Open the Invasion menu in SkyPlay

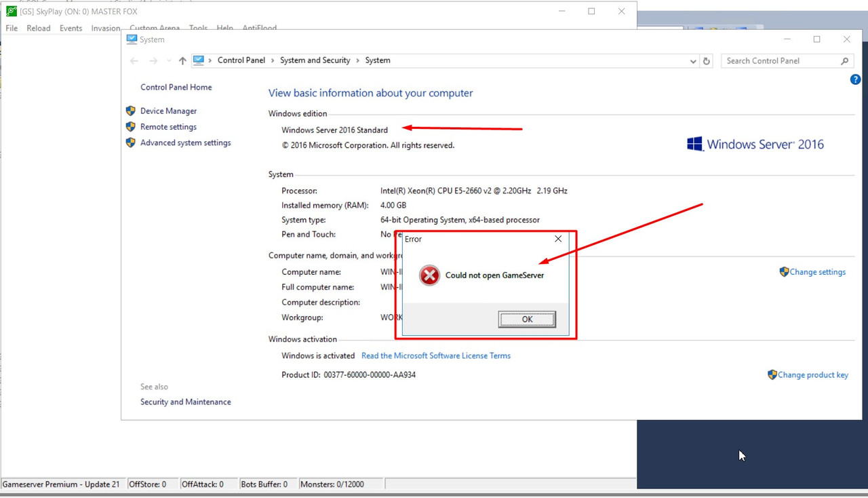(106, 28)
